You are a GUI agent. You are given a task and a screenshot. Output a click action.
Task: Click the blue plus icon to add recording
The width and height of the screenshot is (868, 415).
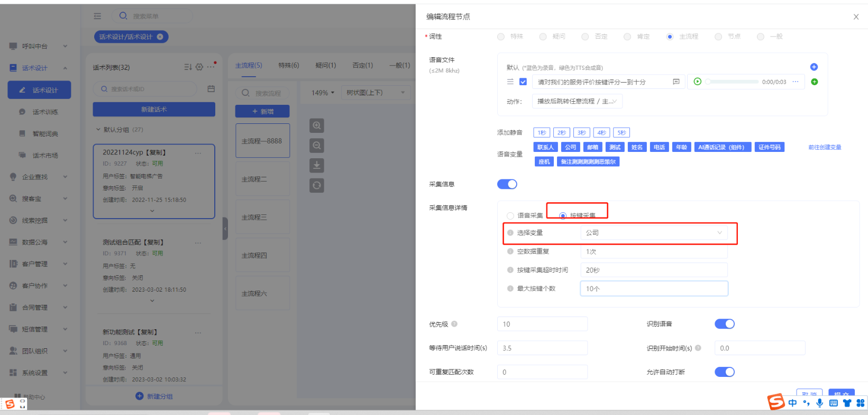click(814, 67)
